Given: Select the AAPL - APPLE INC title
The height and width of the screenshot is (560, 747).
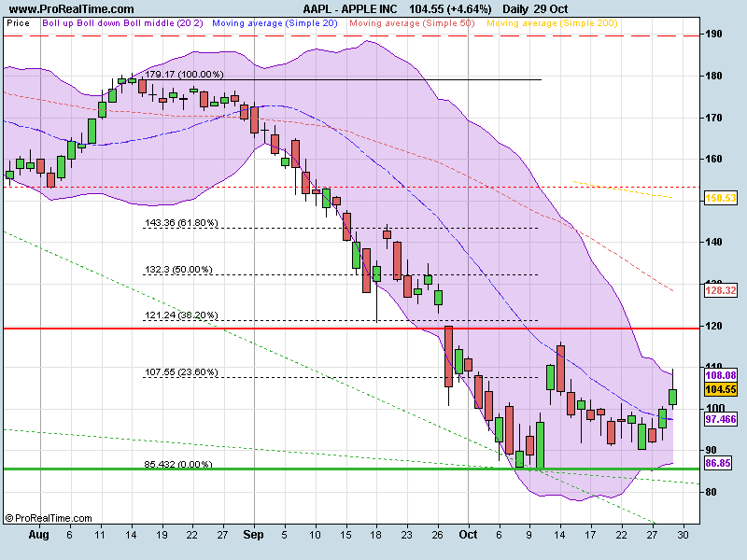Looking at the screenshot, I should pos(350,8).
